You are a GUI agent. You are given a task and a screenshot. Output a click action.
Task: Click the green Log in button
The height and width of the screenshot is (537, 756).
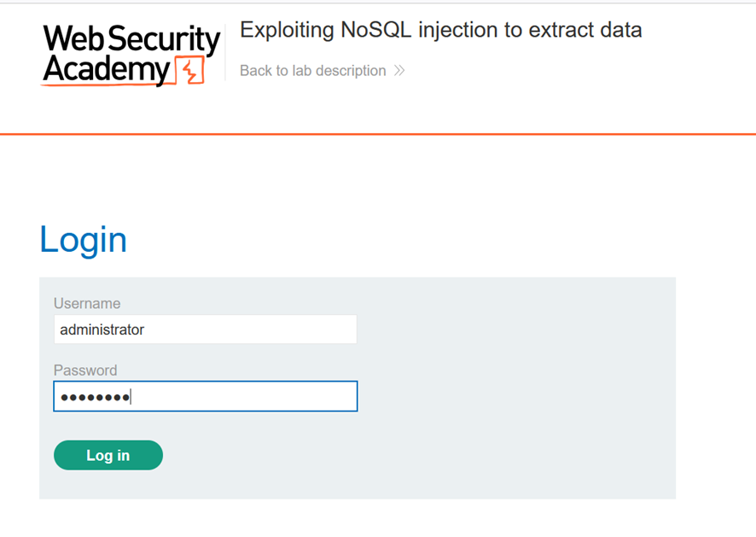point(108,455)
